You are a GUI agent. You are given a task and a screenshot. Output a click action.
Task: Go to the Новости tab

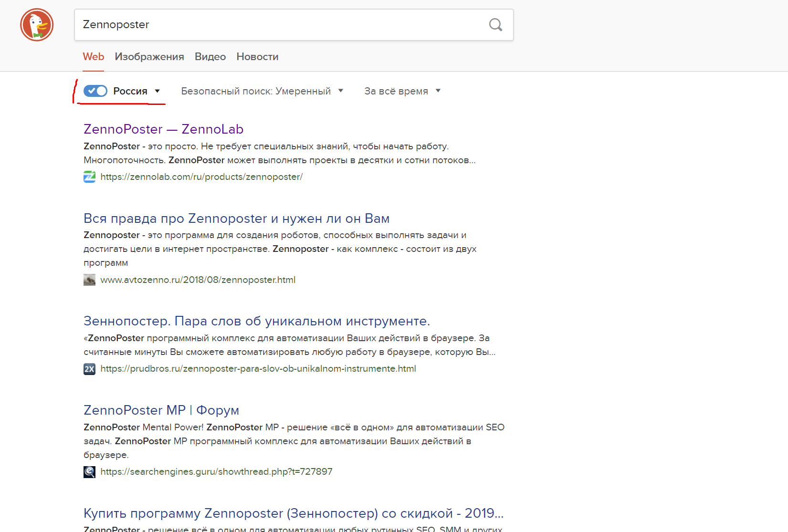click(257, 57)
